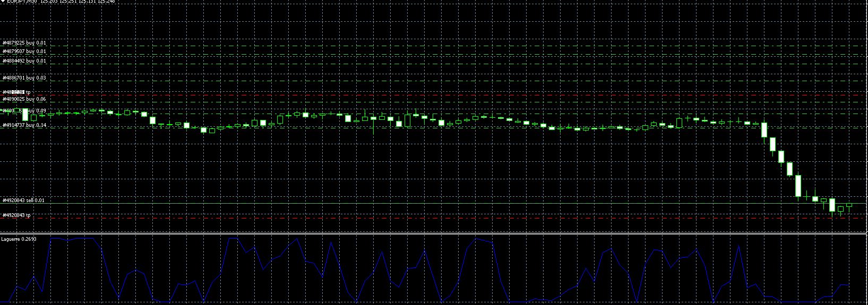Select order label #4884492 buy 0.01
Screen dimensions: 868x305
point(24,61)
